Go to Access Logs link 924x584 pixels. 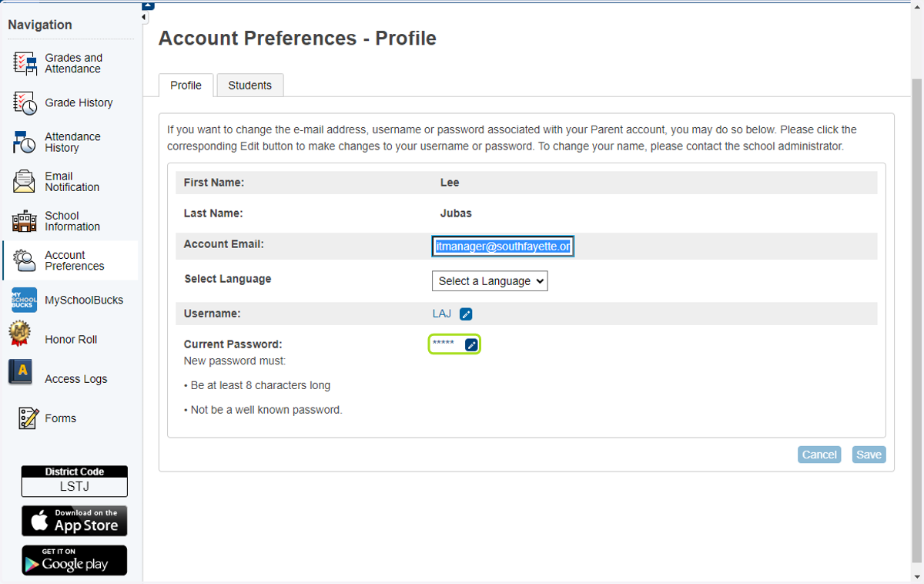pyautogui.click(x=76, y=378)
